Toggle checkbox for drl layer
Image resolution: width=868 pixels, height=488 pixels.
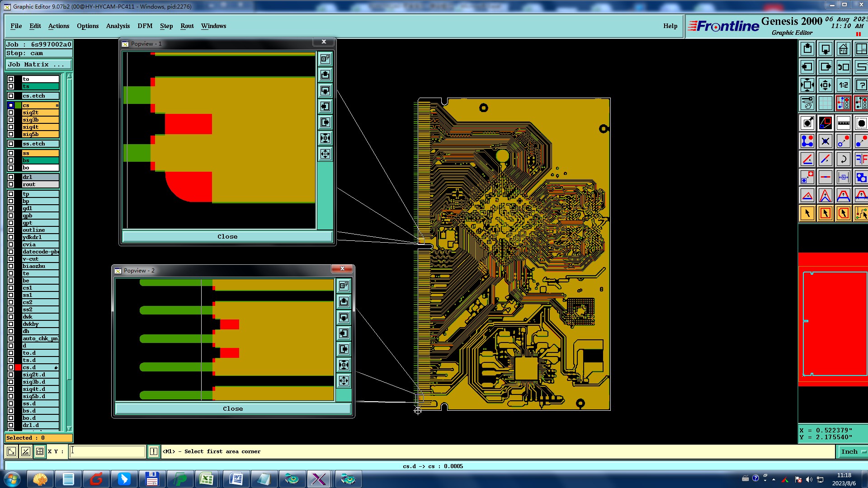click(11, 177)
